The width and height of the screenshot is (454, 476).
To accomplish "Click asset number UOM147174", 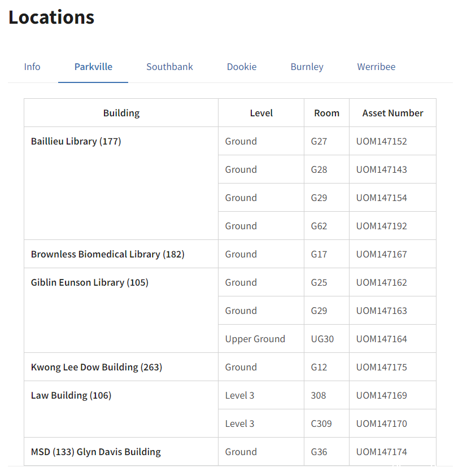I will click(392, 452).
